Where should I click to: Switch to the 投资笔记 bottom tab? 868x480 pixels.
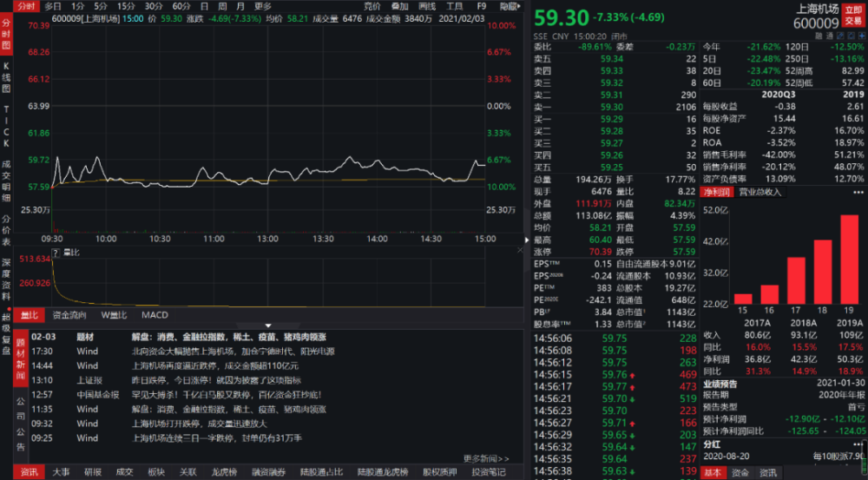coord(489,472)
